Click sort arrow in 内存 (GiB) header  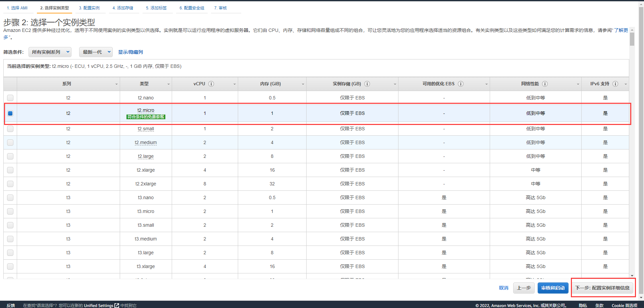click(303, 84)
